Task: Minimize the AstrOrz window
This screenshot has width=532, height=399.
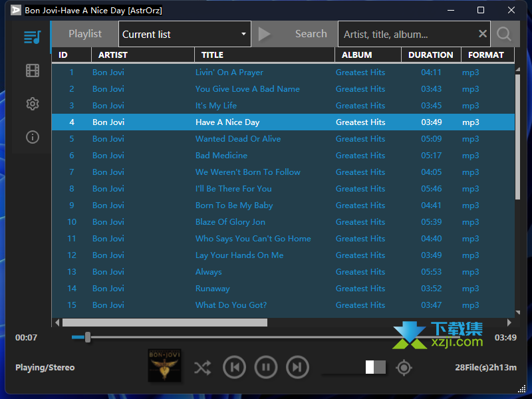Action: 451,10
